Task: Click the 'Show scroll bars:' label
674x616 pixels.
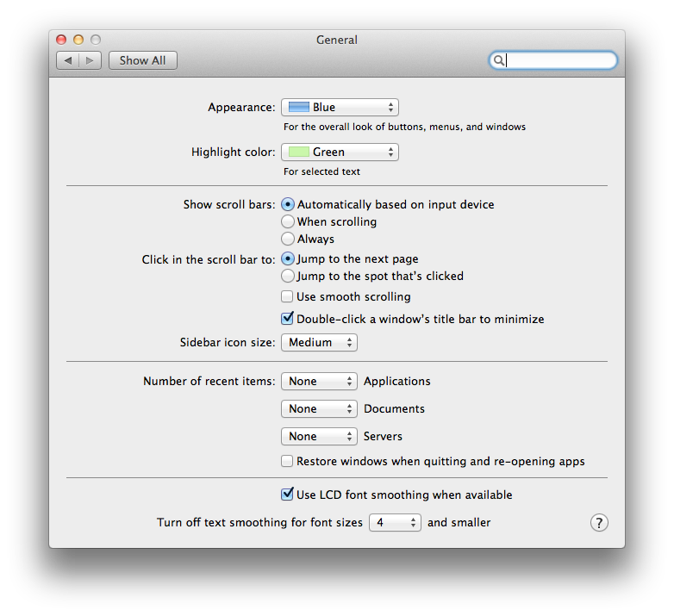Action: point(229,204)
